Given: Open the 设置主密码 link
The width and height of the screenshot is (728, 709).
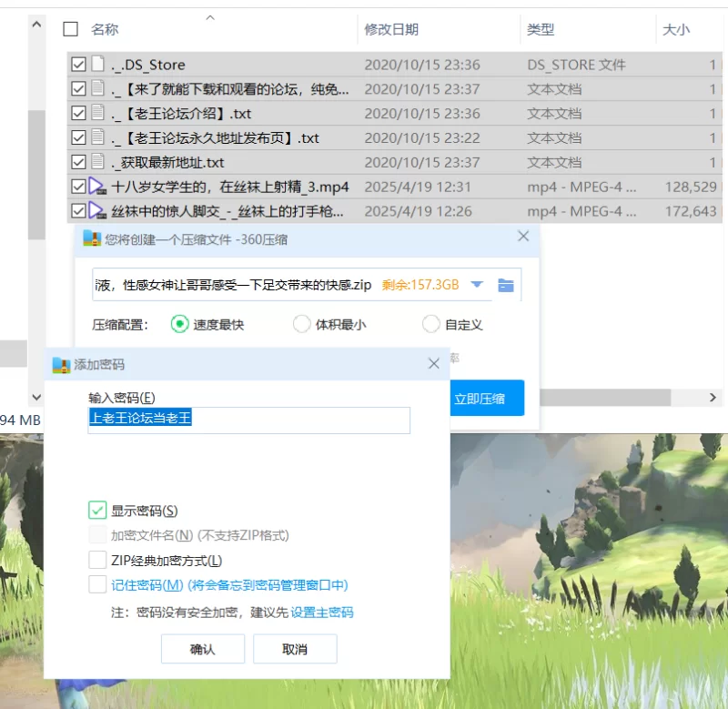Looking at the screenshot, I should [322, 613].
